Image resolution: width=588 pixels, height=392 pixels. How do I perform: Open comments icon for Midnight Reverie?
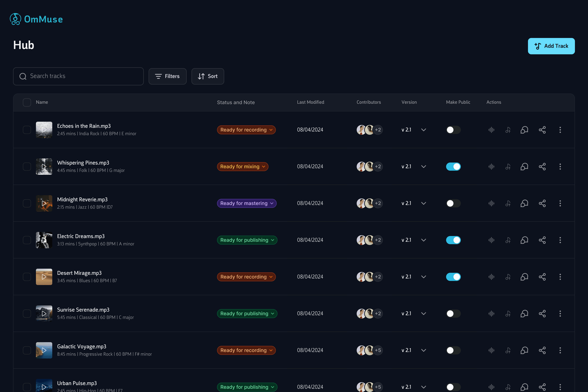point(524,203)
